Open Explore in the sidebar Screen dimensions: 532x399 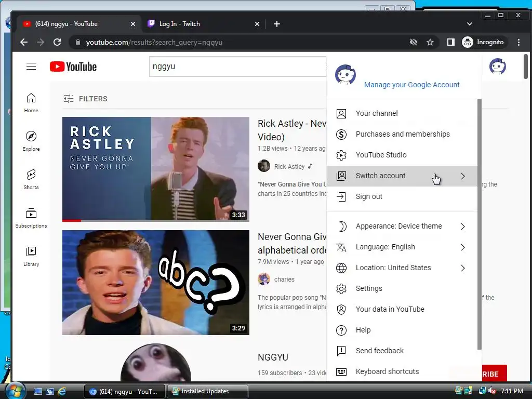(x=31, y=141)
